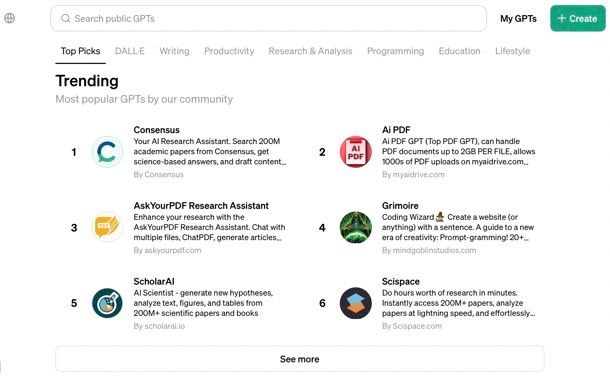The image size is (610, 381).
Task: Click the Scispace description text
Action: [458, 303]
